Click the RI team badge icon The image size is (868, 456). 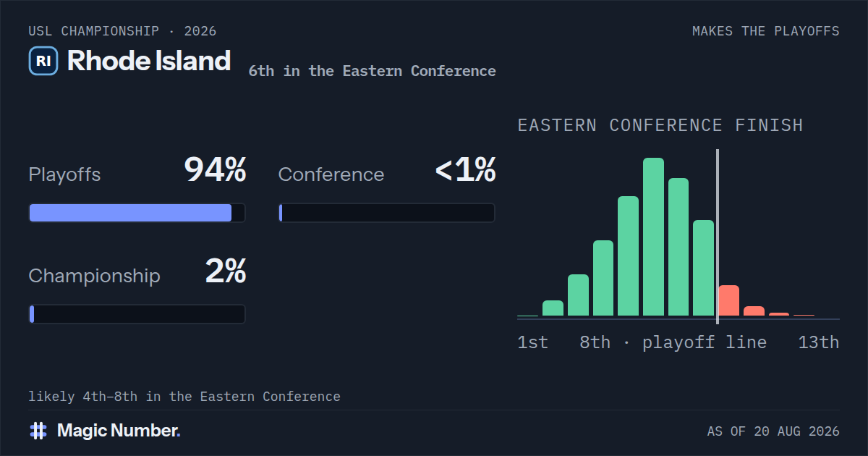point(43,61)
